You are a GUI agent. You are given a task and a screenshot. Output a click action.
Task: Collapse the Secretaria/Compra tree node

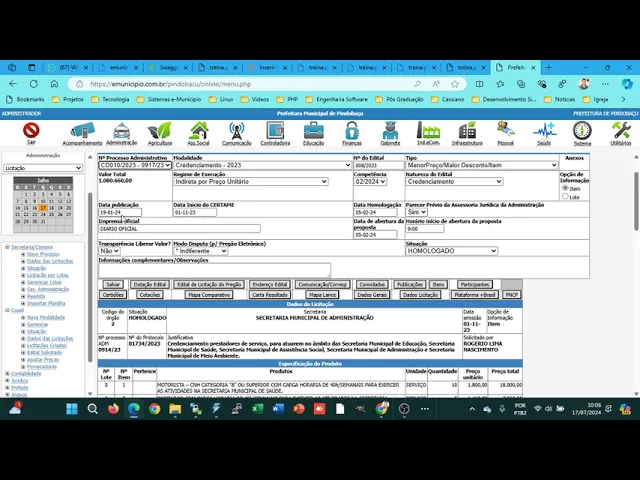(7, 247)
